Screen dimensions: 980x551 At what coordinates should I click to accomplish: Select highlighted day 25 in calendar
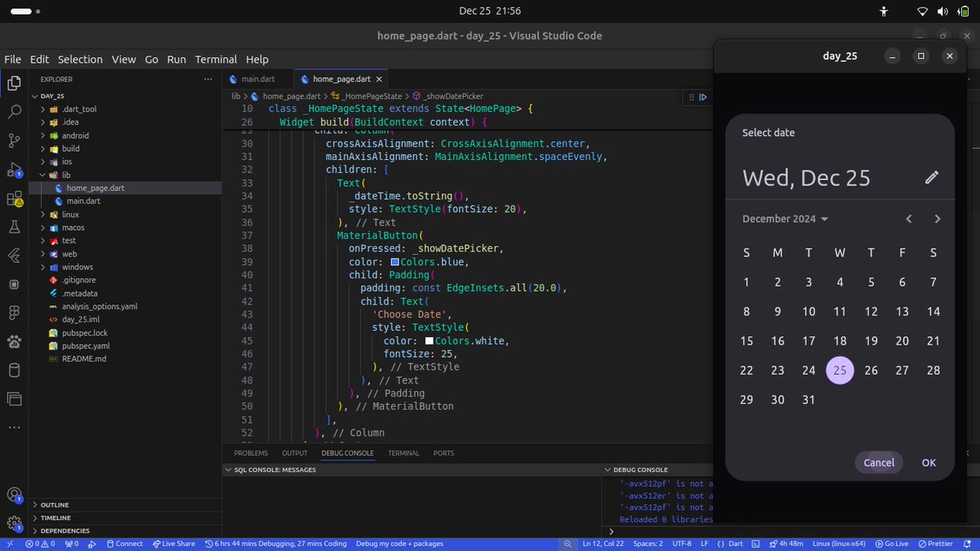pyautogui.click(x=840, y=370)
